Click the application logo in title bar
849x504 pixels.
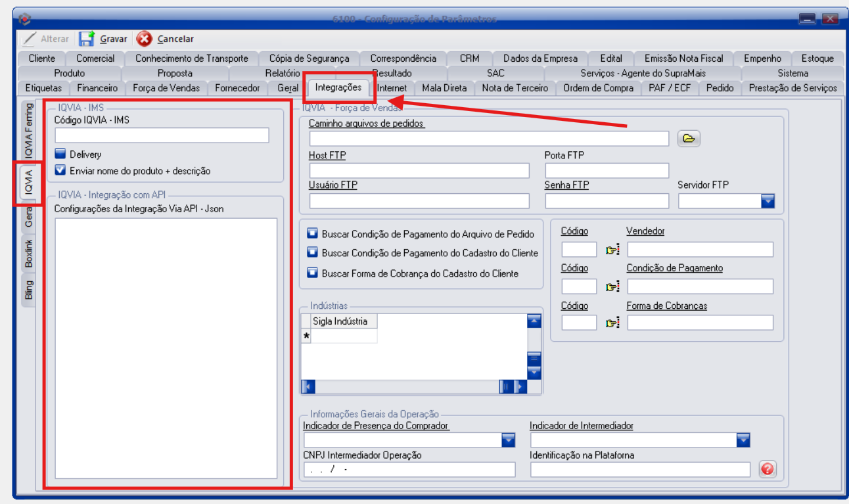[26, 18]
